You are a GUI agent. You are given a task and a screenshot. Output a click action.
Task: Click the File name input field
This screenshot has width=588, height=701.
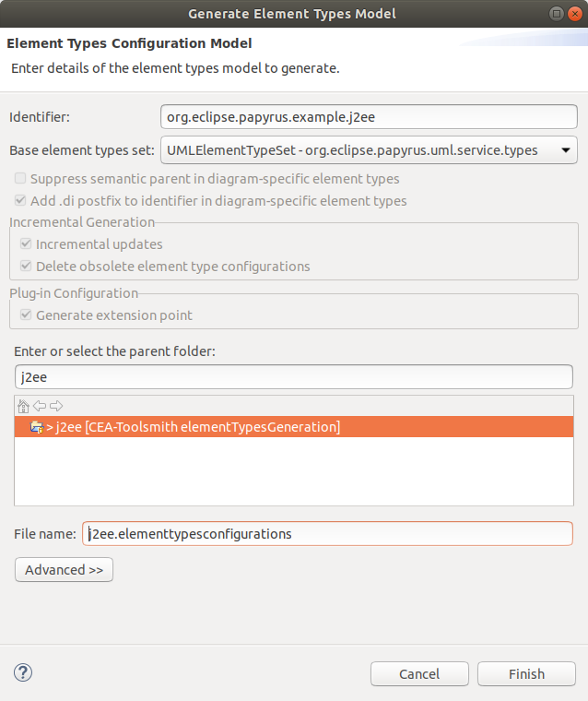tap(327, 533)
